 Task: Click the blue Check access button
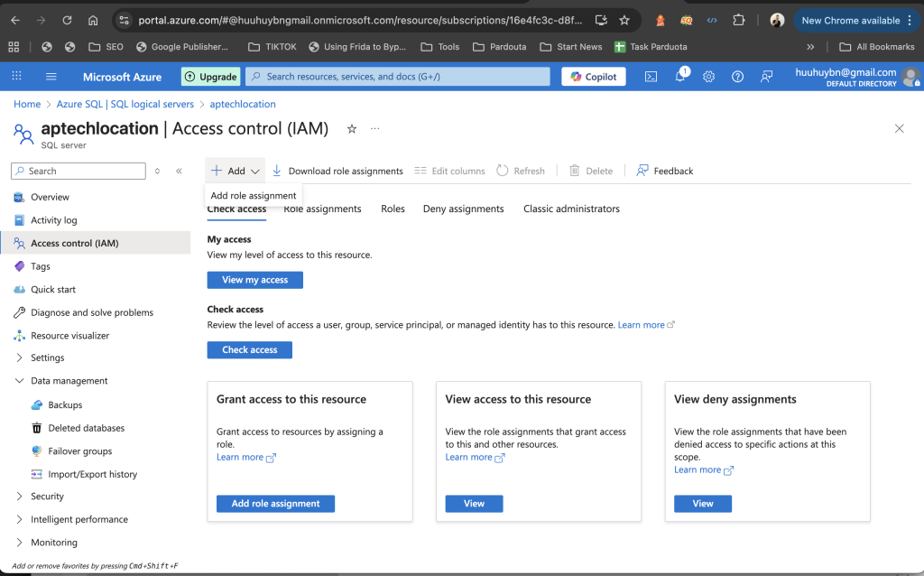[x=249, y=349]
